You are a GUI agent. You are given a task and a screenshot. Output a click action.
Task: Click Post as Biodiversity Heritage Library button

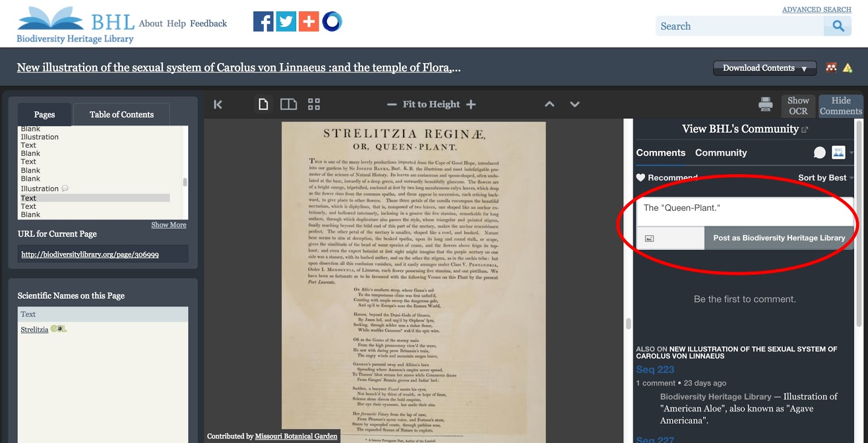pyautogui.click(x=778, y=238)
